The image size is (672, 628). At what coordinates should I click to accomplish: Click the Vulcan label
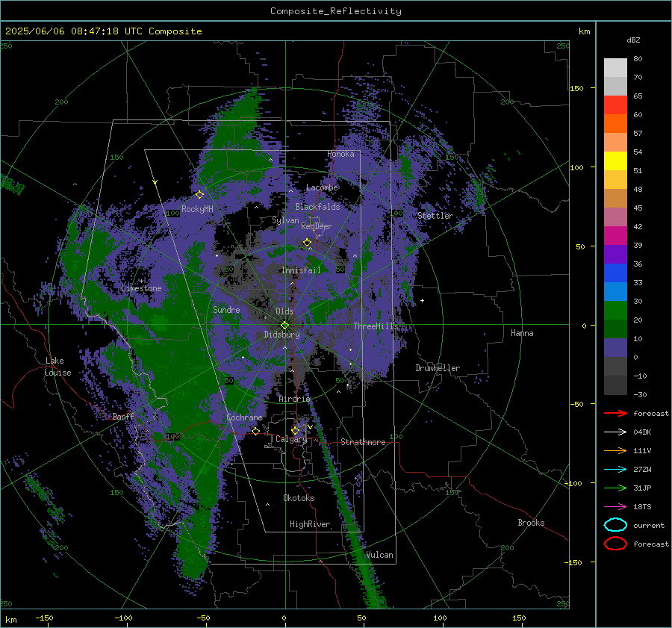coord(379,555)
